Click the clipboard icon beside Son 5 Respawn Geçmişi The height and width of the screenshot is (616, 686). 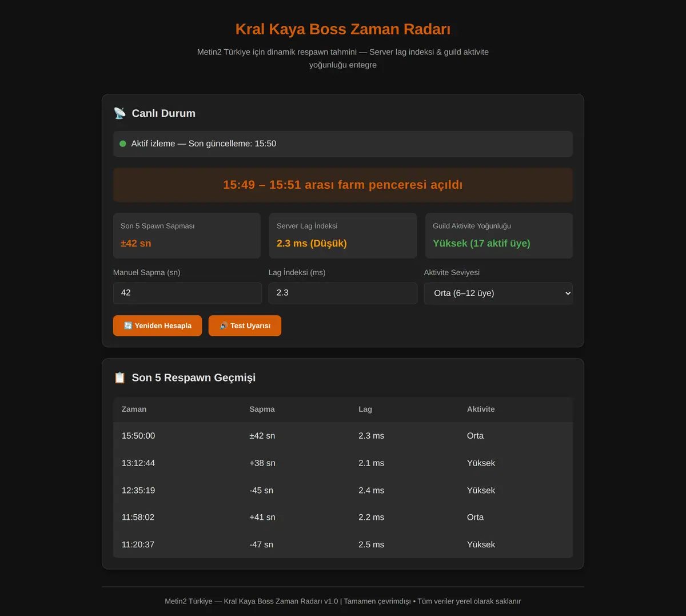click(x=119, y=377)
